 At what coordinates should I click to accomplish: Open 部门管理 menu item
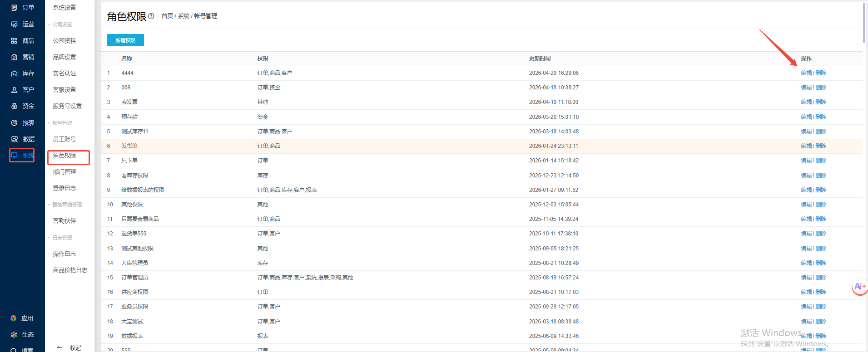[64, 172]
